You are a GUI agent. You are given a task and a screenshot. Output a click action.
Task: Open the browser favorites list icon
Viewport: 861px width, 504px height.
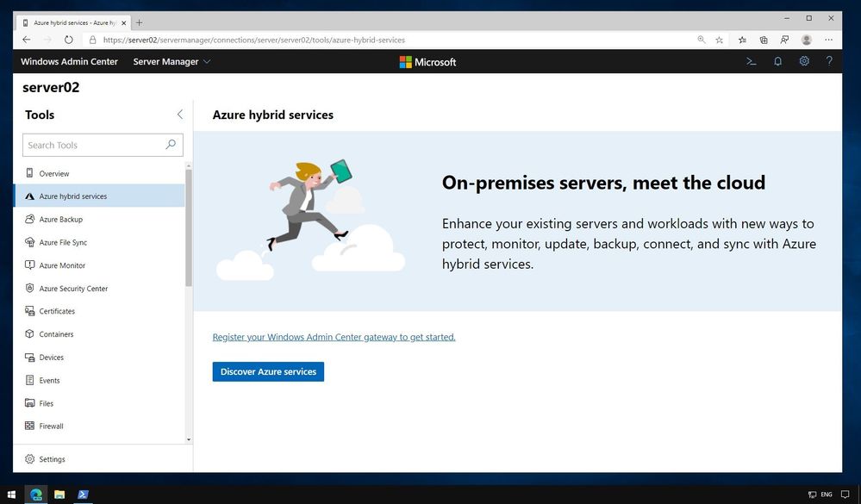[742, 40]
